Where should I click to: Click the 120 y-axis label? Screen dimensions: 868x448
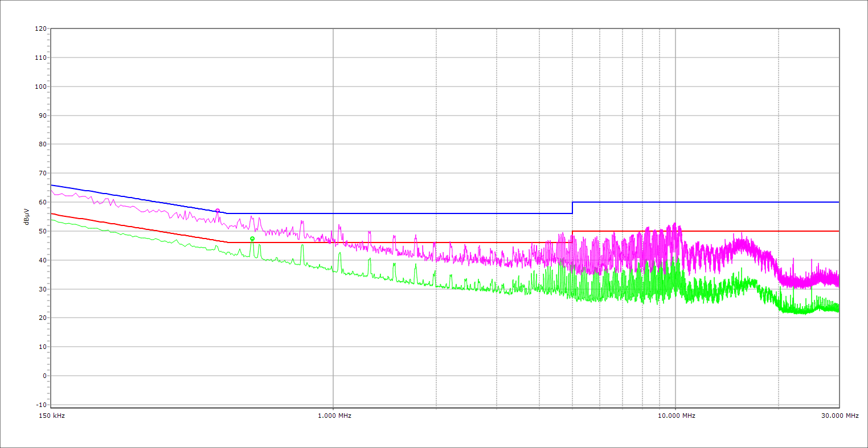point(40,29)
